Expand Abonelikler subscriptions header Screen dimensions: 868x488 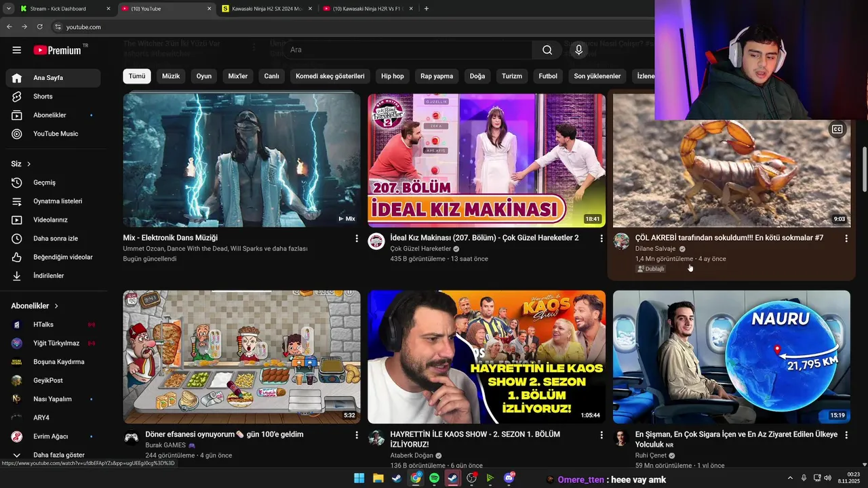pyautogui.click(x=35, y=306)
